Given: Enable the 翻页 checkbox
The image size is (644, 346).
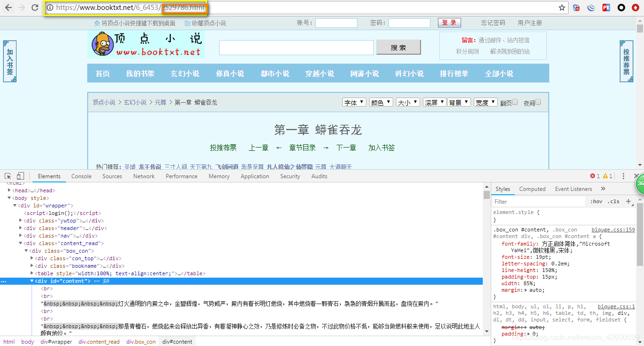Looking at the screenshot, I should pyautogui.click(x=515, y=102).
